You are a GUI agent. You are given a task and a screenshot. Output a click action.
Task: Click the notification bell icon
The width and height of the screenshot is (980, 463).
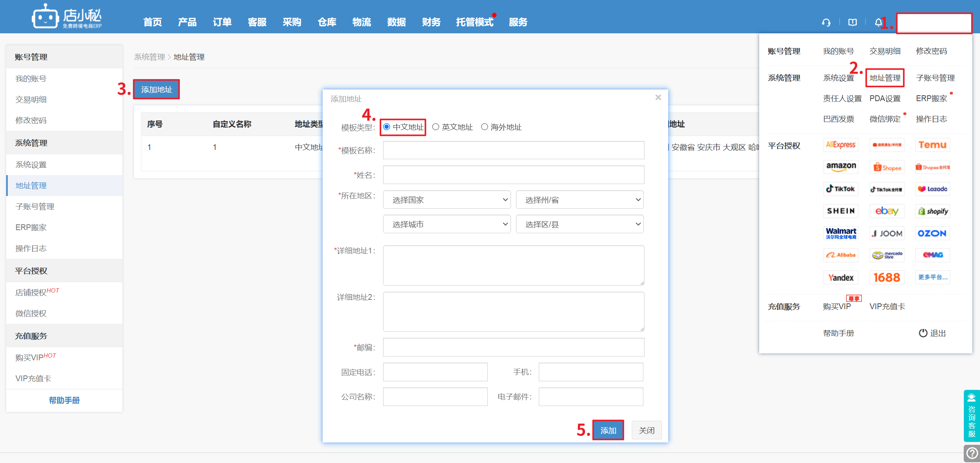point(878,22)
